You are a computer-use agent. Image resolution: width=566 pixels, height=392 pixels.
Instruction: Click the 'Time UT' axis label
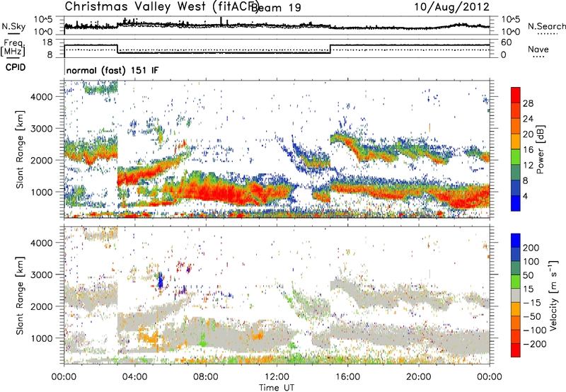coord(277,387)
